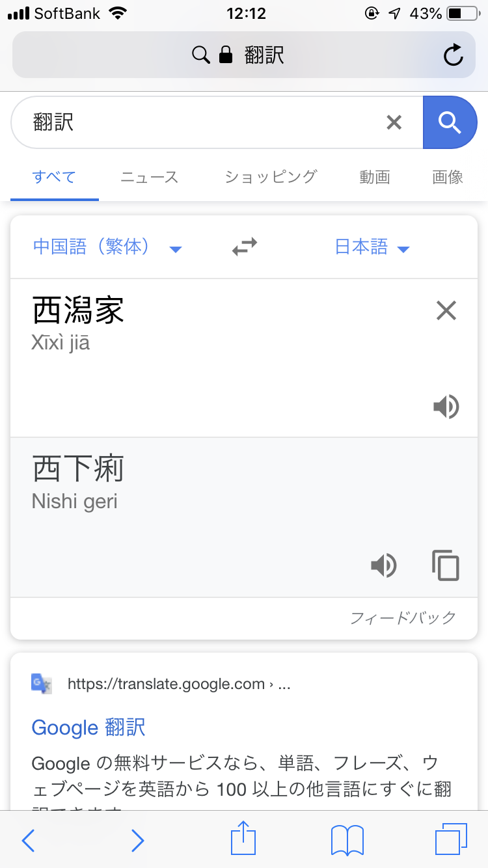Screen dimensions: 488x868
Task: Listen to the Japanese translation audio
Action: (x=384, y=565)
